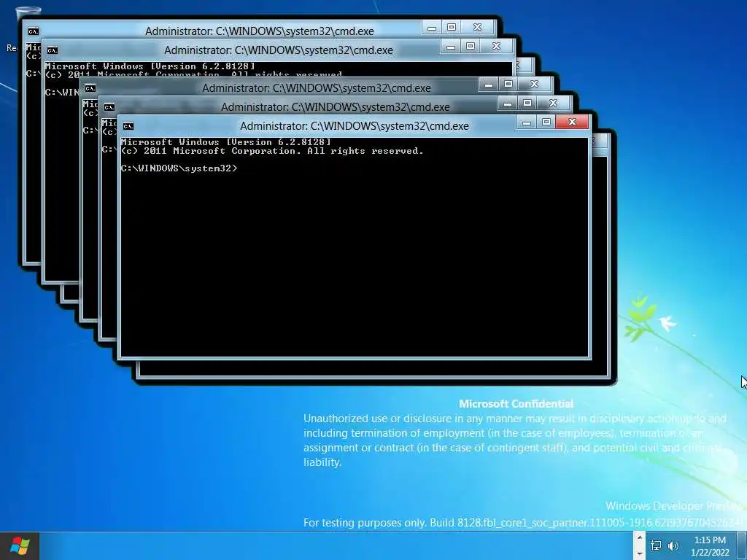Click the cmd icon of the topmost-titled cmd window
This screenshot has height=560, width=747.
point(33,31)
